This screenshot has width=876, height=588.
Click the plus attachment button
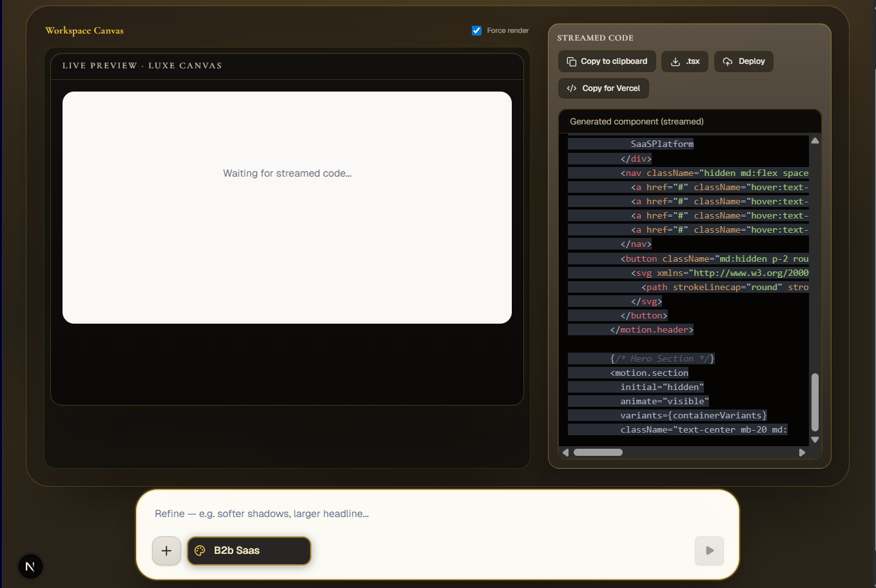(166, 551)
